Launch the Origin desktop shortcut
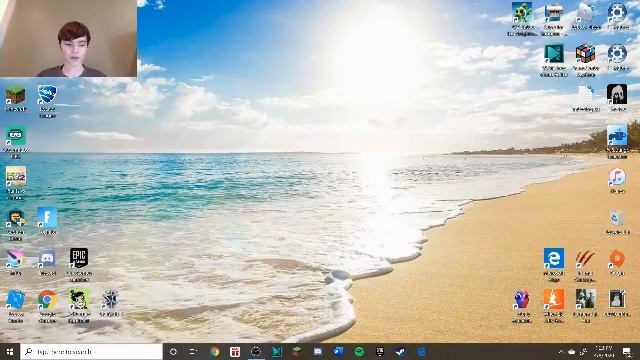The width and height of the screenshot is (640, 360). (617, 262)
